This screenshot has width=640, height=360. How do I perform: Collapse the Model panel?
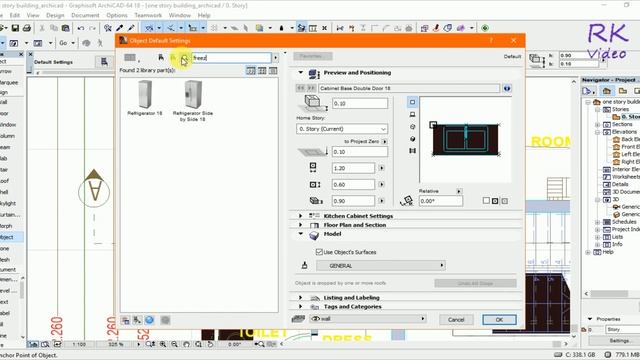tap(301, 234)
